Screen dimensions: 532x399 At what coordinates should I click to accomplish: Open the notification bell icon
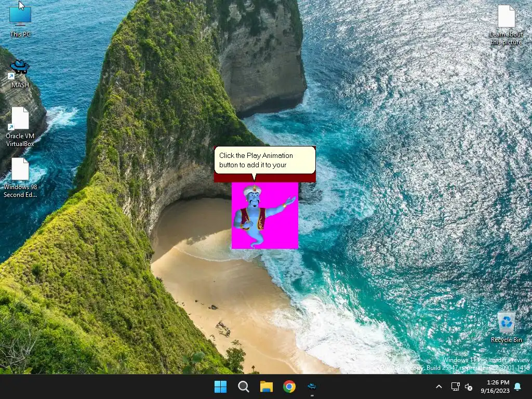[x=518, y=387]
